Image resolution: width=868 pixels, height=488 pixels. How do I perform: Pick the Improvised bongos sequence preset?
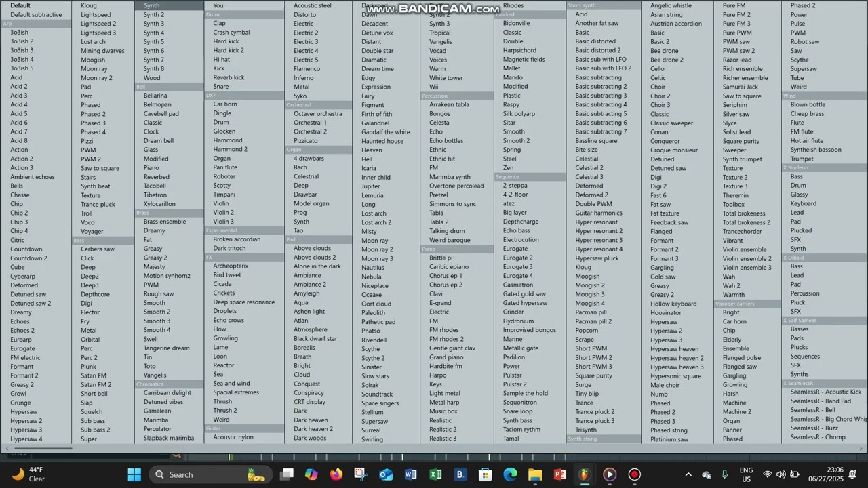click(x=530, y=330)
